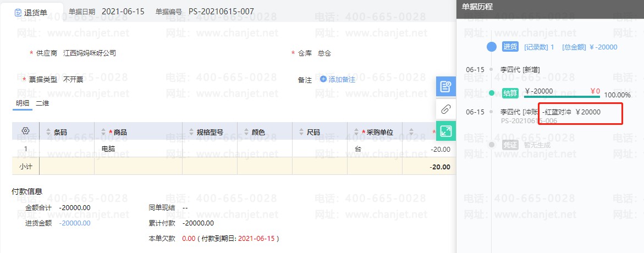The image size is (644, 253).
Task: Click the 结算 stage badge
Action: [510, 94]
